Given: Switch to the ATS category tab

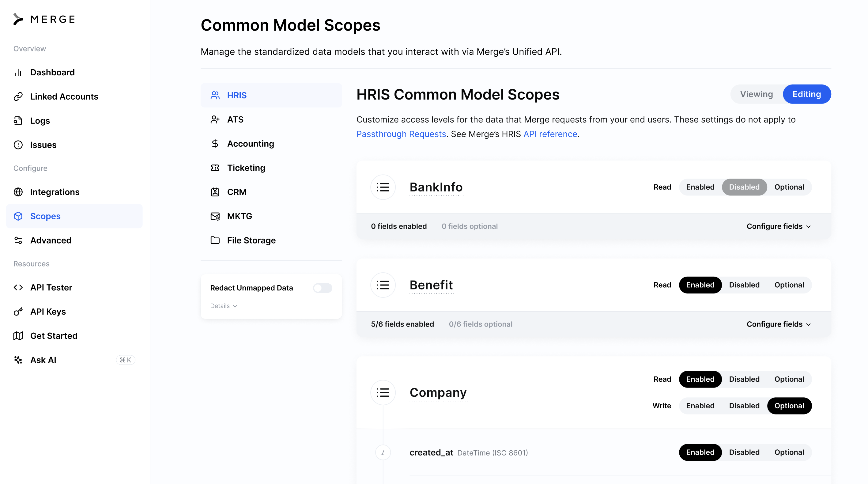Looking at the screenshot, I should 235,120.
